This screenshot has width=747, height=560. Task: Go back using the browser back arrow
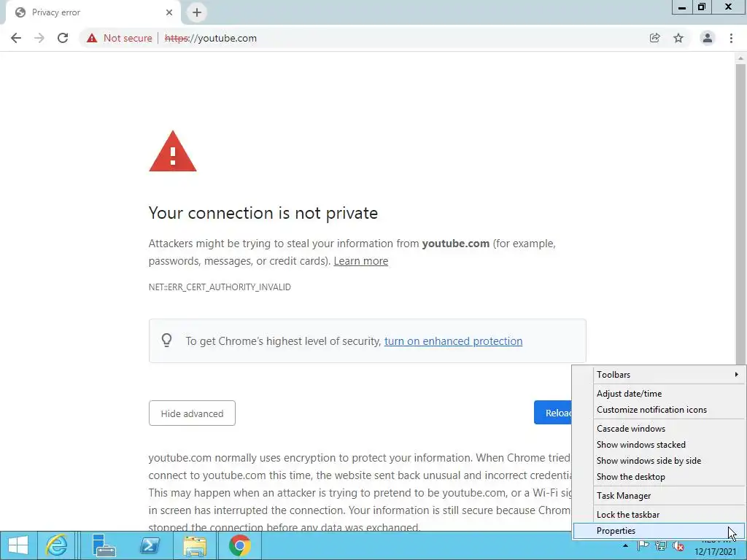[x=16, y=38]
